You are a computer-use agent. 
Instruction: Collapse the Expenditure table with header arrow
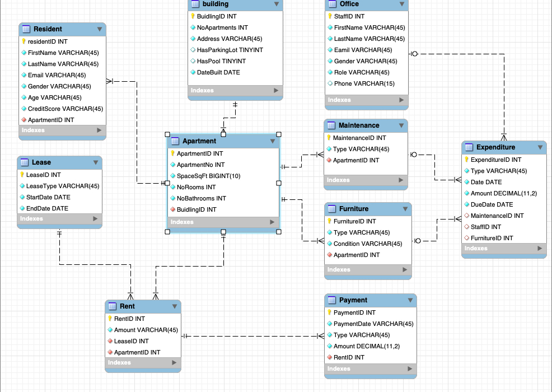click(540, 148)
